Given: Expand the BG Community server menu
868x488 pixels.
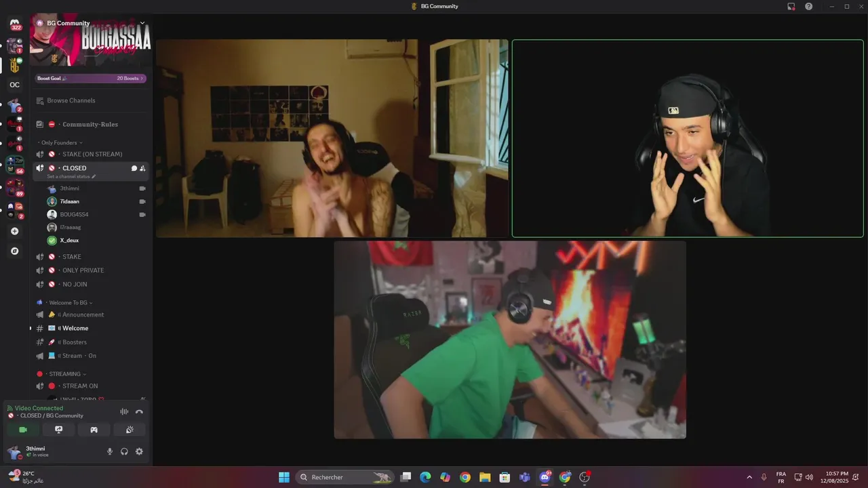Looking at the screenshot, I should (142, 23).
